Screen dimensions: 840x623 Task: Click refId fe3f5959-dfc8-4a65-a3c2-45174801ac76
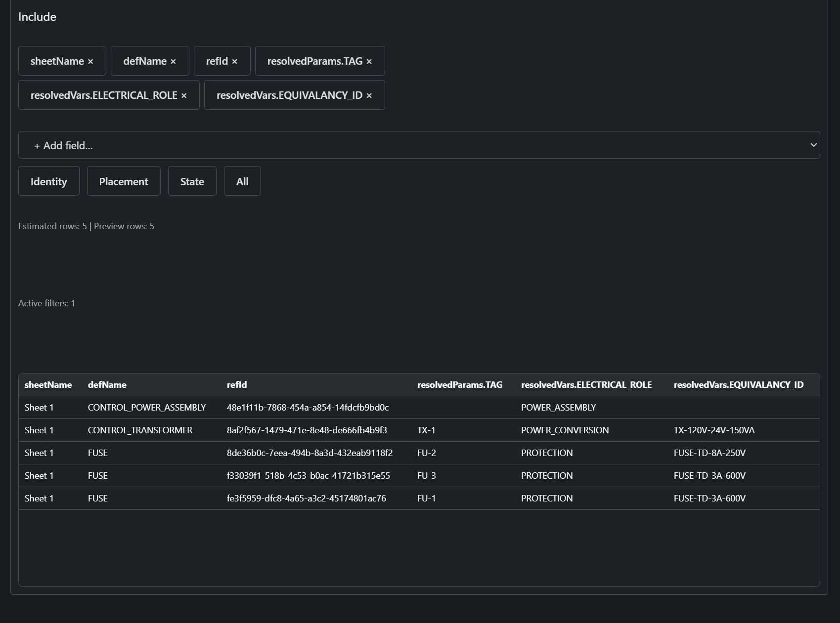[x=307, y=498]
